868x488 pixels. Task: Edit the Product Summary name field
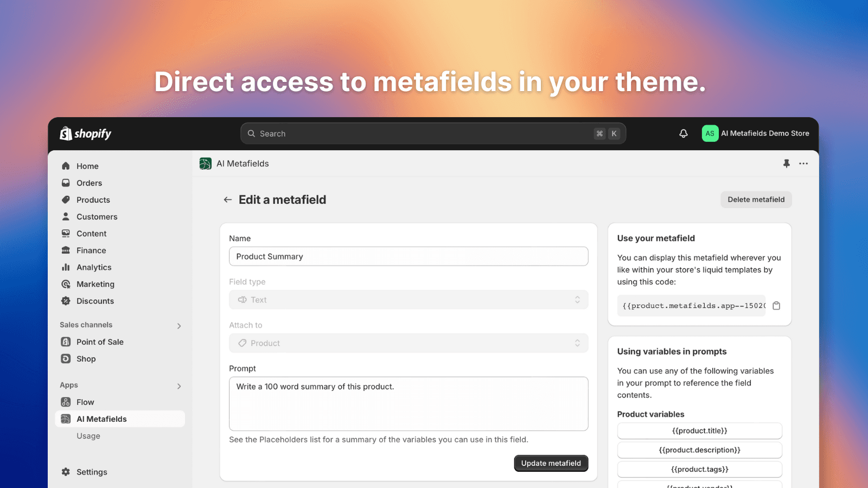click(409, 256)
